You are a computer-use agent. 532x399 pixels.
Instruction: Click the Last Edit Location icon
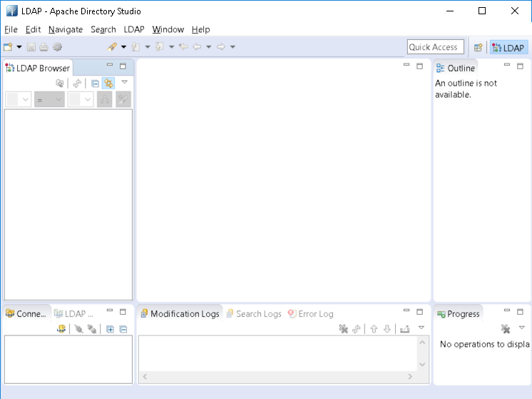point(183,47)
